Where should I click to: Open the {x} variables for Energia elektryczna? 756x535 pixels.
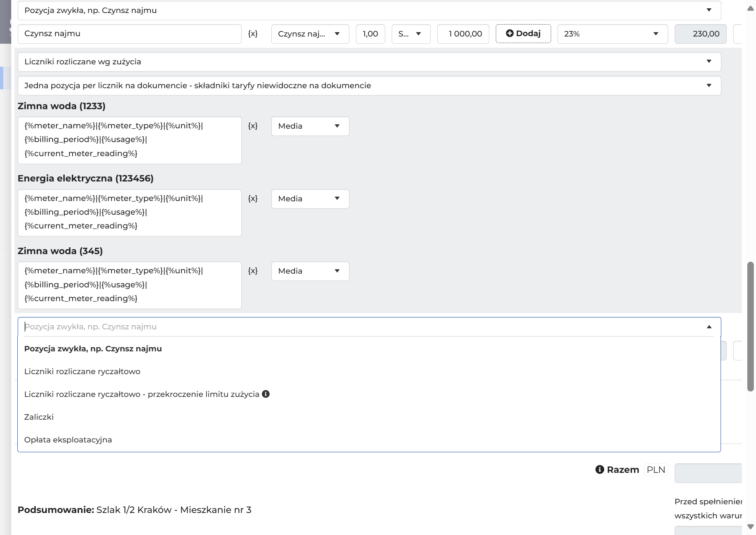[x=253, y=198]
